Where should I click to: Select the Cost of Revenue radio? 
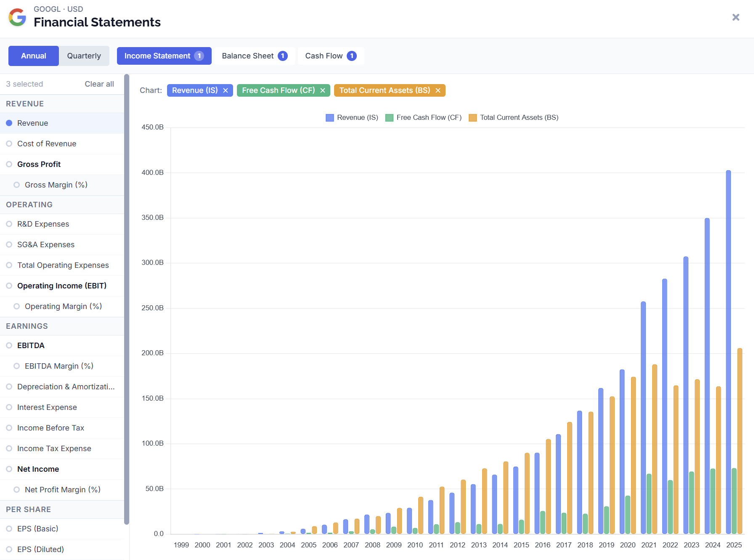(x=9, y=144)
